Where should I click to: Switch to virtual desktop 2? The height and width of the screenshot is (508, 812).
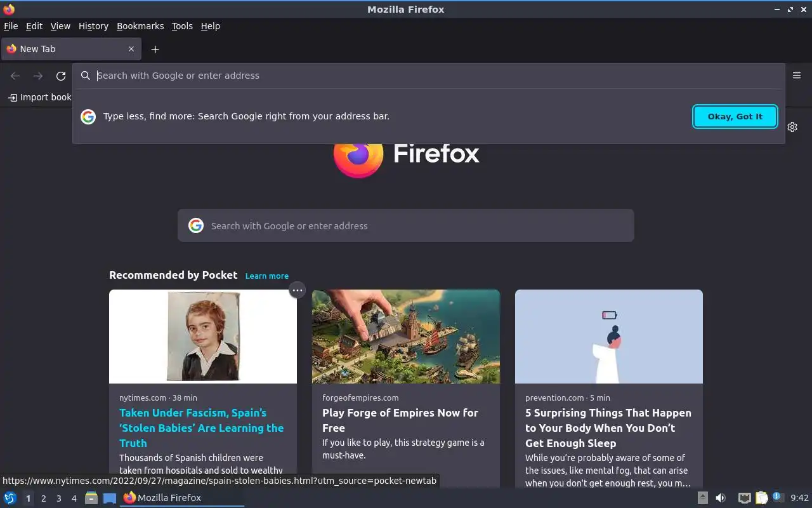point(43,498)
